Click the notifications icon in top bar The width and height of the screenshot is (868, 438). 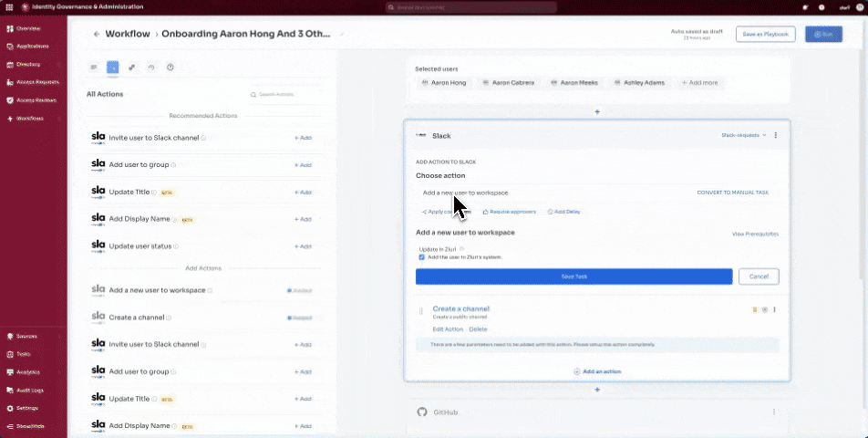tap(805, 7)
